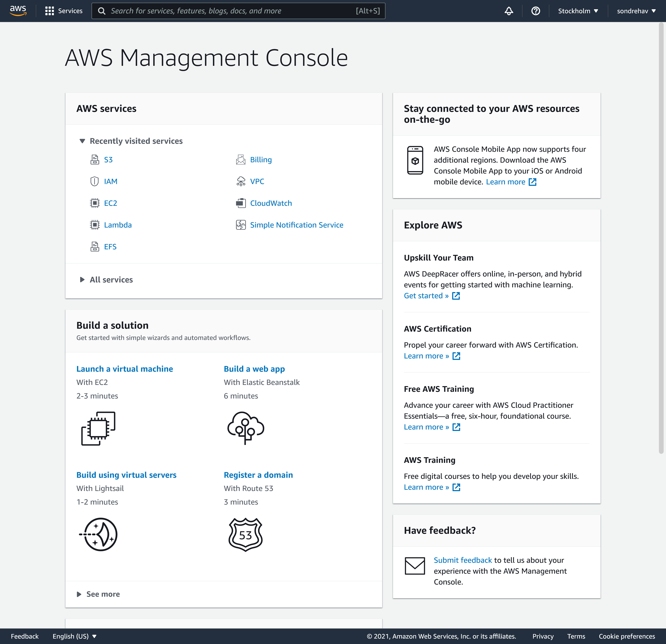This screenshot has width=666, height=644.
Task: Click the Submit feedback link
Action: click(x=462, y=560)
